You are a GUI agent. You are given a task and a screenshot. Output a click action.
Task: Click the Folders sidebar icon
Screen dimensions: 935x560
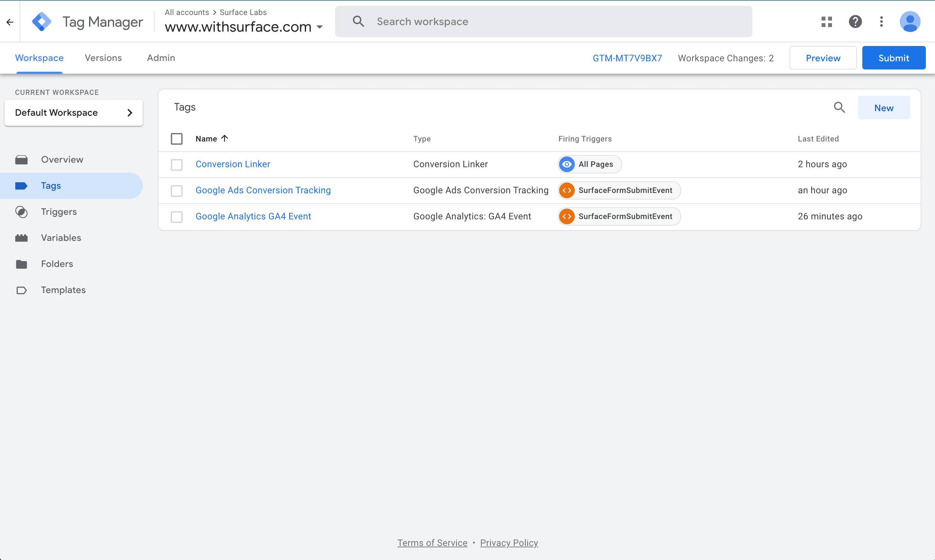22,264
